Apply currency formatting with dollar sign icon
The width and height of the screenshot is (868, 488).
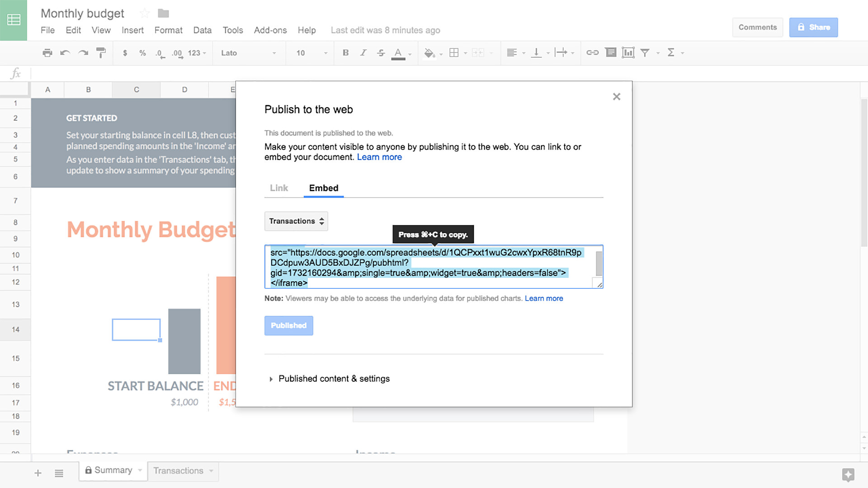pos(125,53)
